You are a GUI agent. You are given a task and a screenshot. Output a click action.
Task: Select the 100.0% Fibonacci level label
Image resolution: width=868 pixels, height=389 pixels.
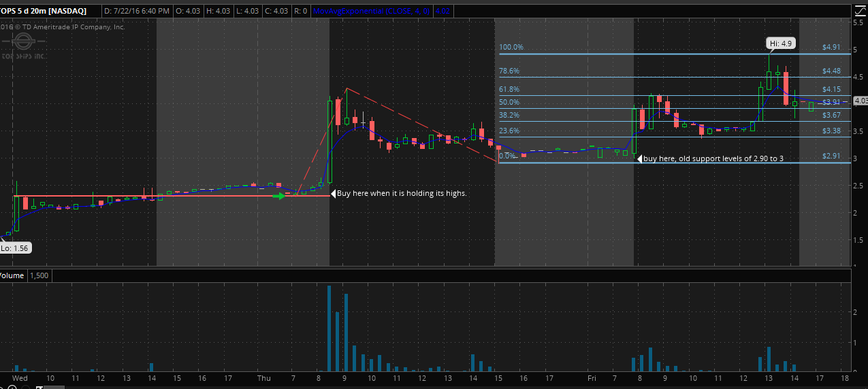pyautogui.click(x=511, y=48)
